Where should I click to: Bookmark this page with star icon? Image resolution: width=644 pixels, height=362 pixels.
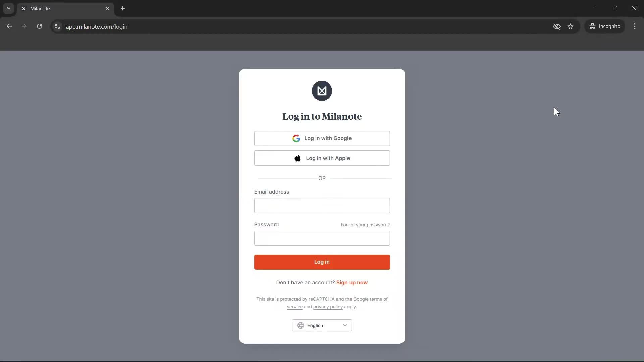point(571,26)
